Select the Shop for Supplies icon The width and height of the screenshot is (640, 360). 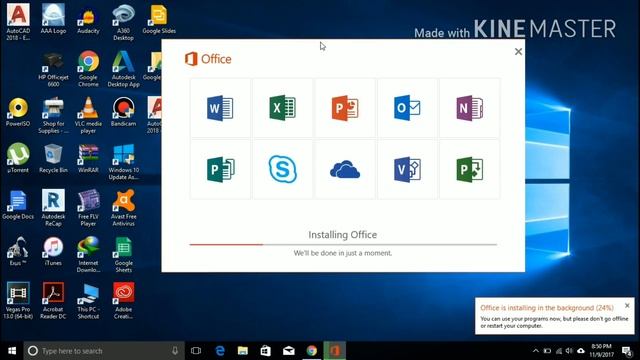click(x=53, y=116)
